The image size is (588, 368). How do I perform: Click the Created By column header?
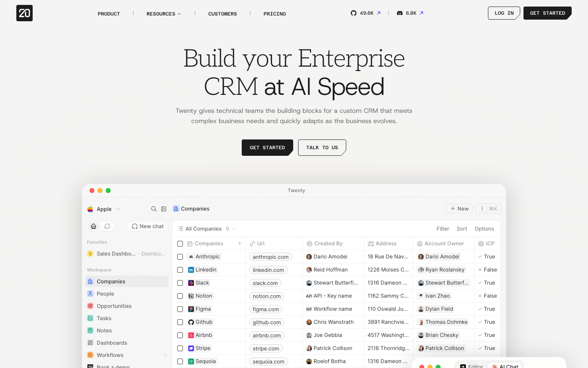(x=333, y=243)
